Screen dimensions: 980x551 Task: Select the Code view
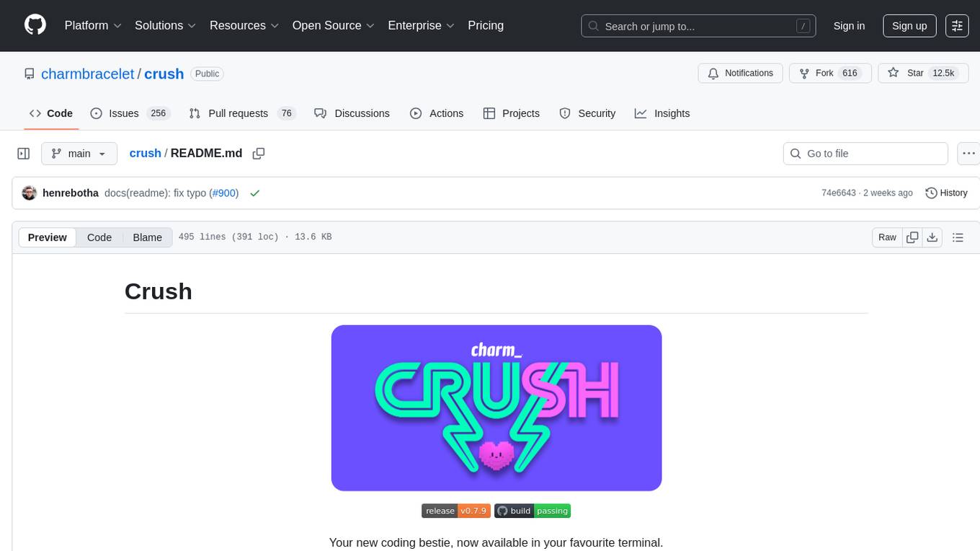click(x=99, y=237)
